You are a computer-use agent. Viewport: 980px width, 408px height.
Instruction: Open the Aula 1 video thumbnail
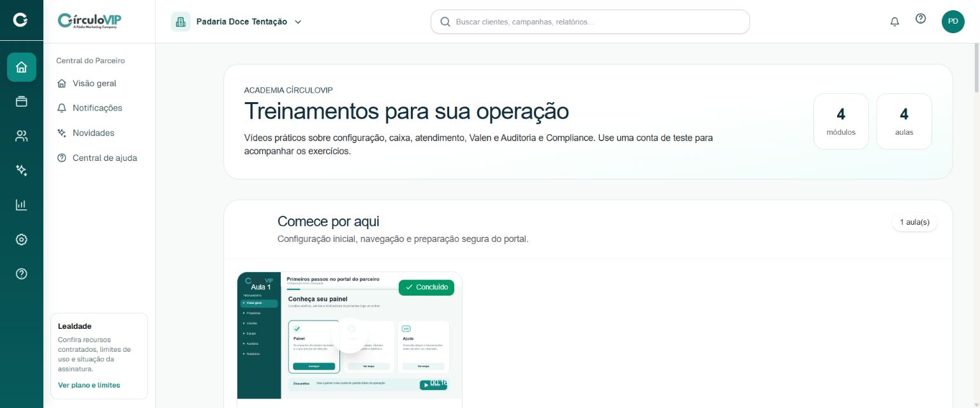click(x=349, y=335)
